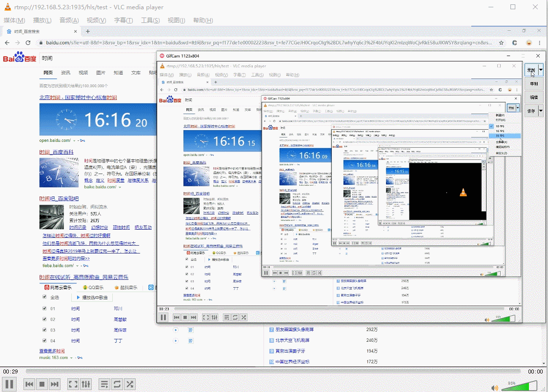
Task: Go back using the outer browser back arrow
Action: coord(7,42)
